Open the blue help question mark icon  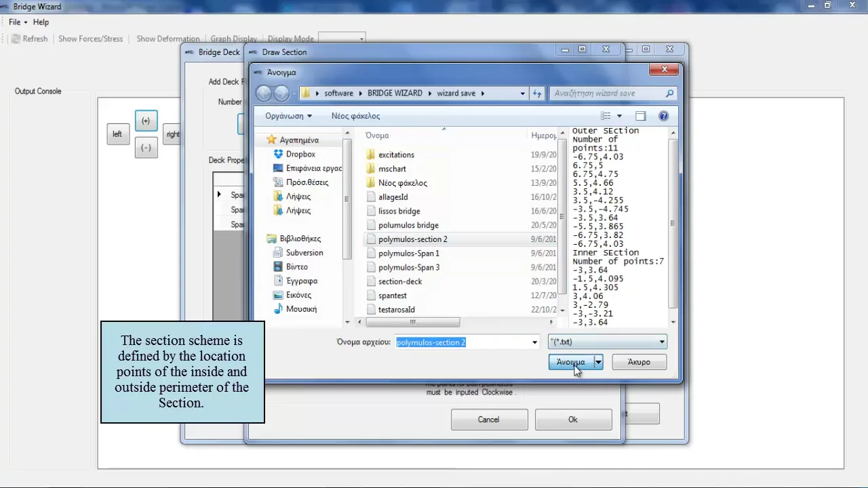click(x=663, y=116)
